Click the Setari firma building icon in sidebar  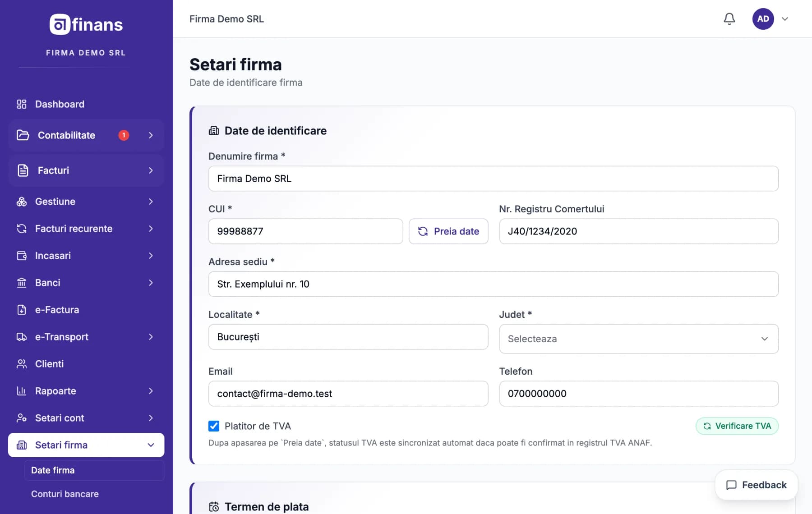pos(22,445)
